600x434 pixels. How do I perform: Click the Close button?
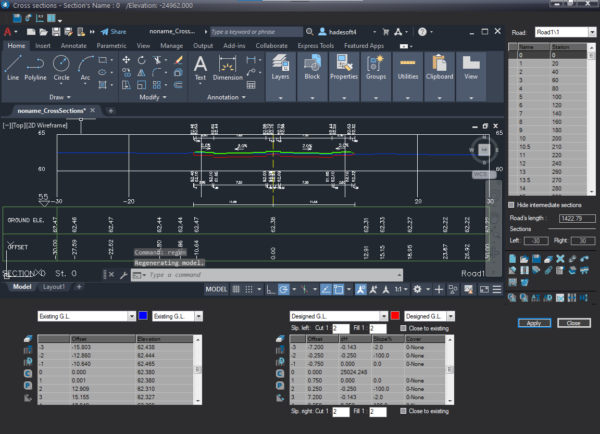pyautogui.click(x=574, y=323)
